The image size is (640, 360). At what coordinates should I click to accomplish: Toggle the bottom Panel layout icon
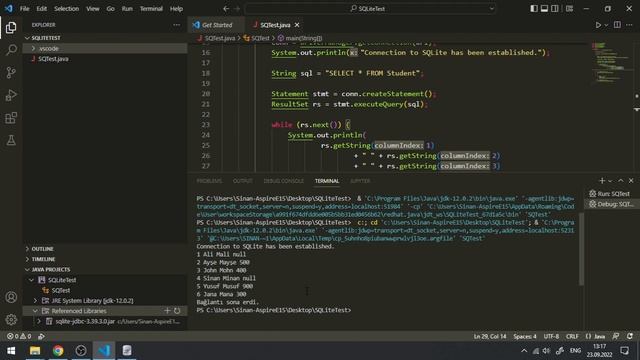point(544,9)
